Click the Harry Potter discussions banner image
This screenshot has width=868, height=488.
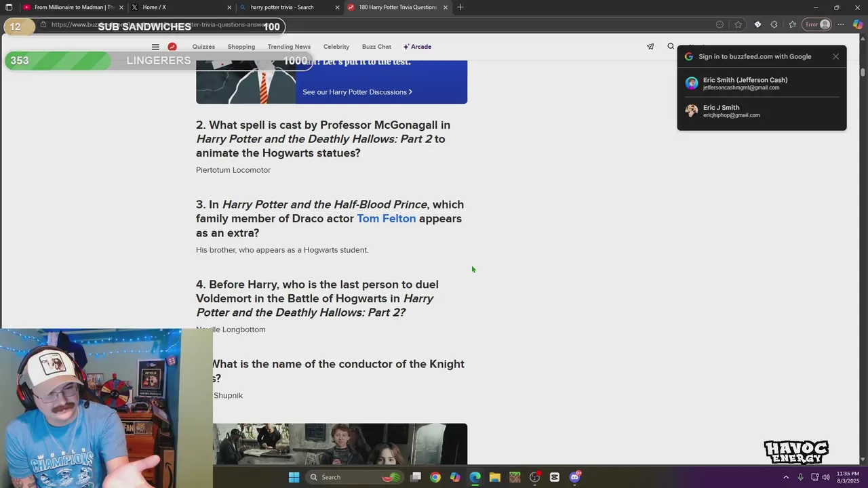(x=246, y=82)
